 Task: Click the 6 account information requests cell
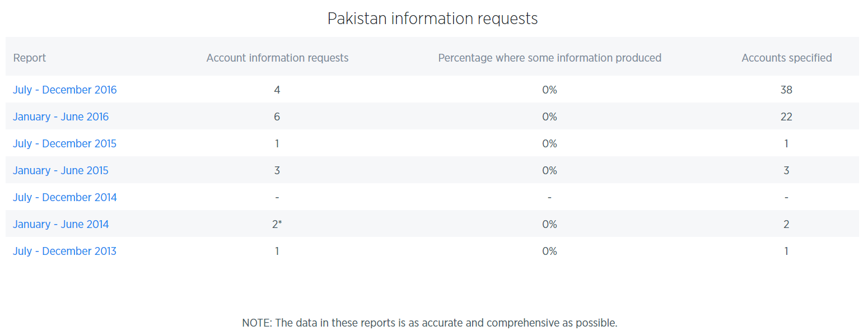(x=277, y=117)
